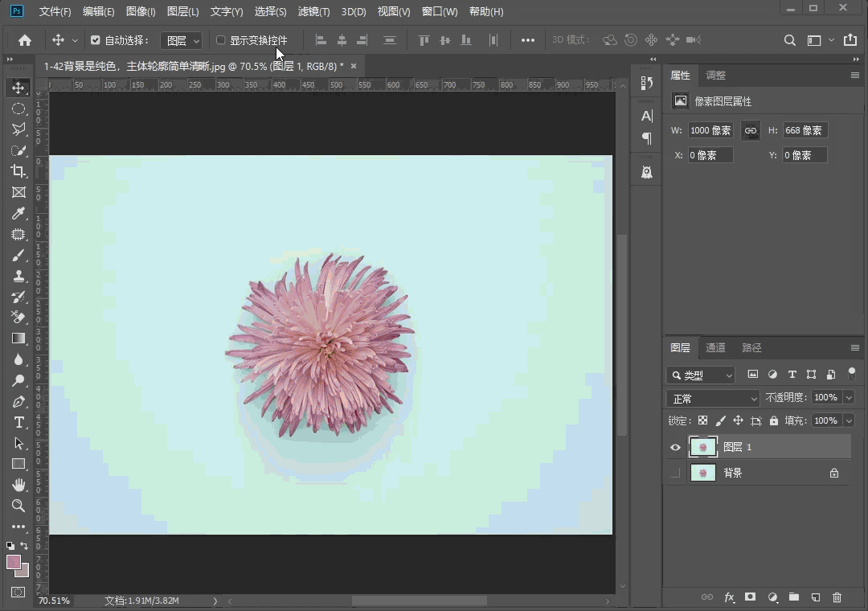The image size is (868, 611).
Task: Uncheck the 自动选择 checkbox
Action: [x=95, y=40]
